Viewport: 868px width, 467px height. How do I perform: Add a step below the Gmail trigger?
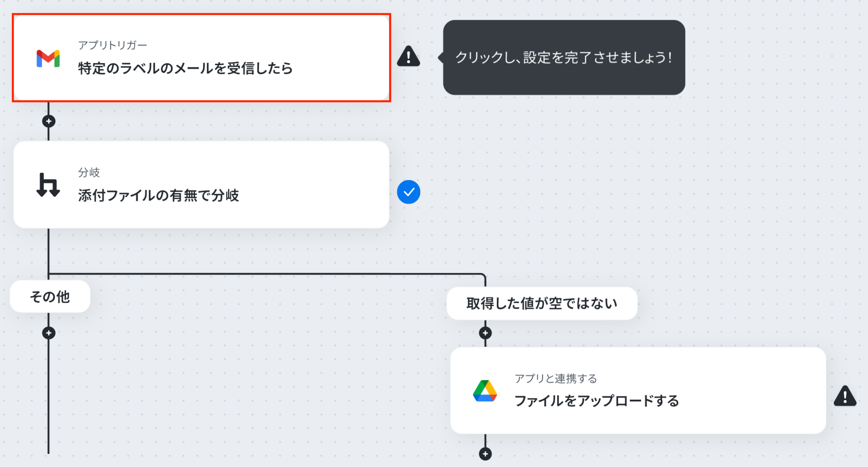49,122
